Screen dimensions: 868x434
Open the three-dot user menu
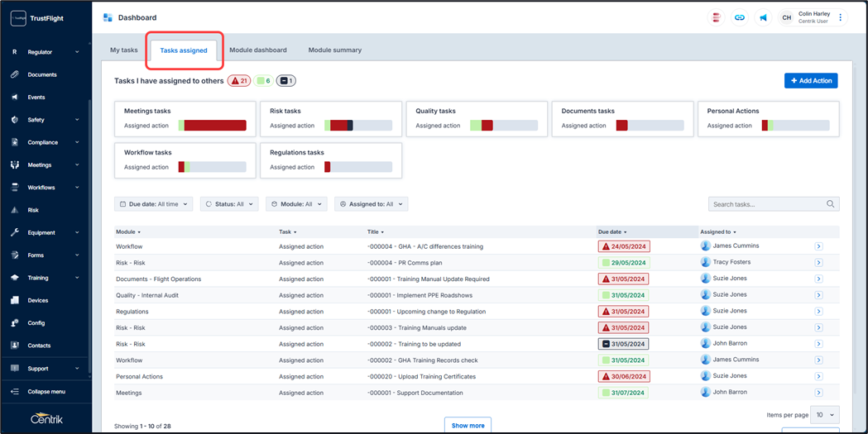841,17
